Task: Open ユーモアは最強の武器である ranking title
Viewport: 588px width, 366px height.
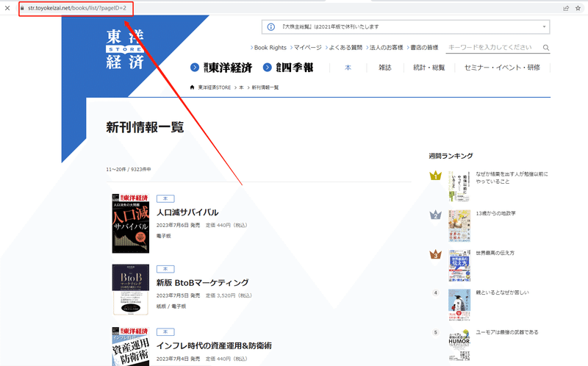Action: coord(507,332)
